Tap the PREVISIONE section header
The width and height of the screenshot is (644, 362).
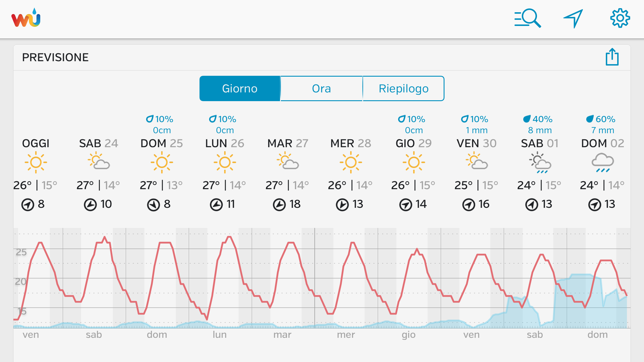[x=55, y=57]
